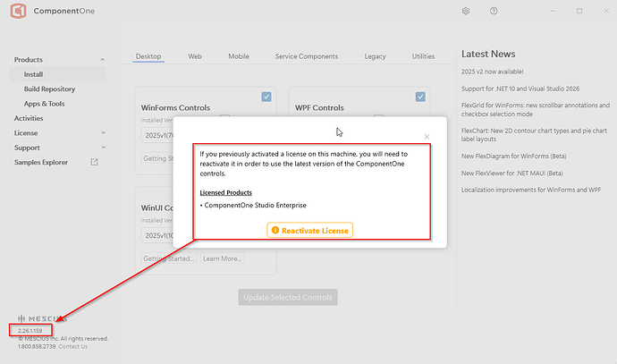The image size is (617, 364).
Task: Toggle the WPF Controls checkbox
Action: [x=420, y=97]
